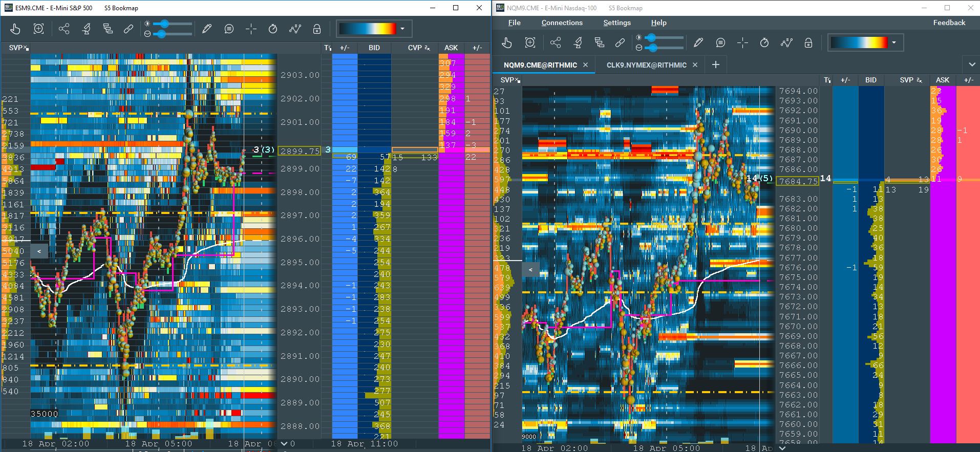980x452 pixels.
Task: Click the current price label 2899.75
Action: click(x=300, y=151)
